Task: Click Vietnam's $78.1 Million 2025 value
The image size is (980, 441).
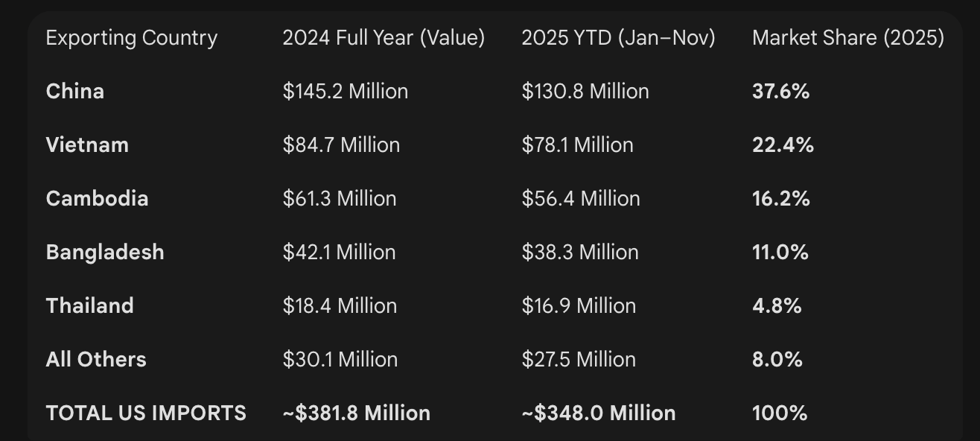Action: click(x=577, y=145)
